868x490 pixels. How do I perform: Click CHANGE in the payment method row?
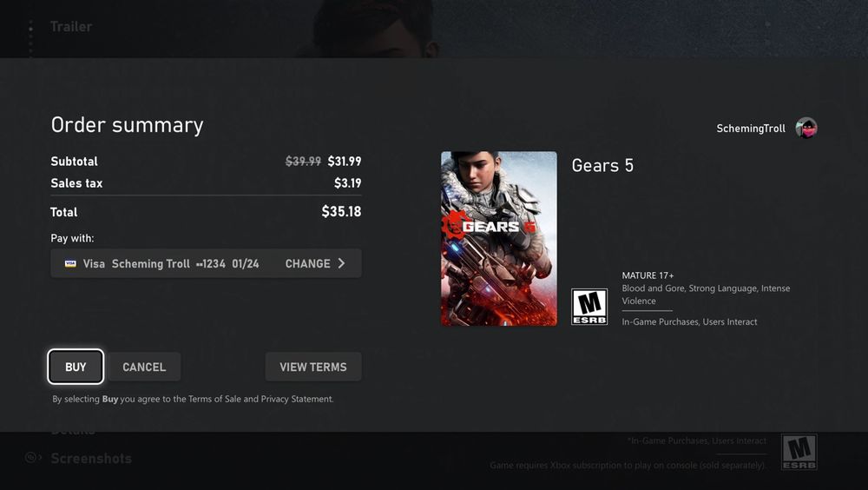[x=307, y=263]
